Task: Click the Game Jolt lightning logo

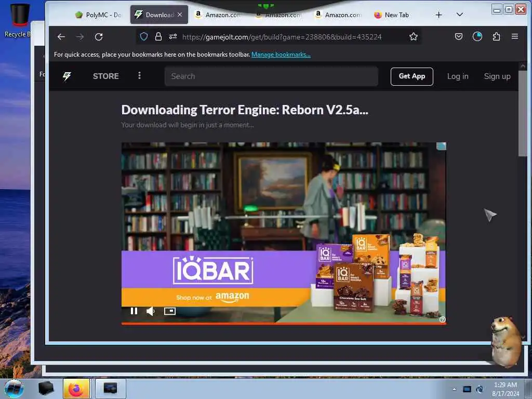Action: (x=67, y=76)
